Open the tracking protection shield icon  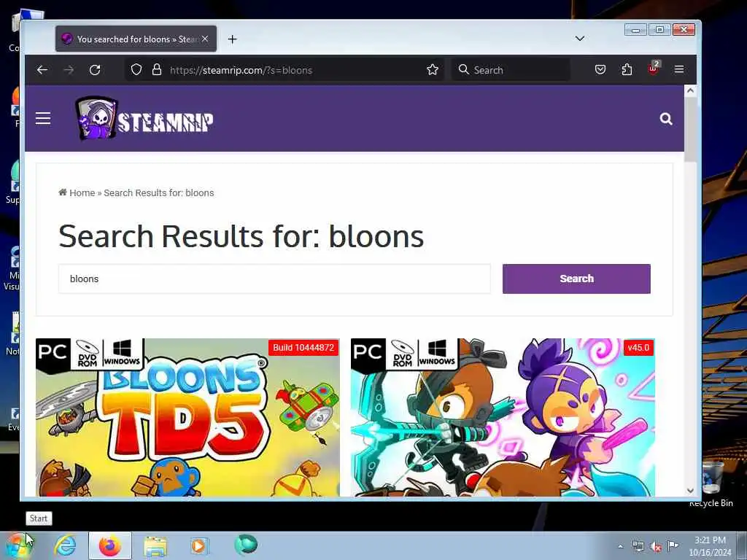coord(136,70)
